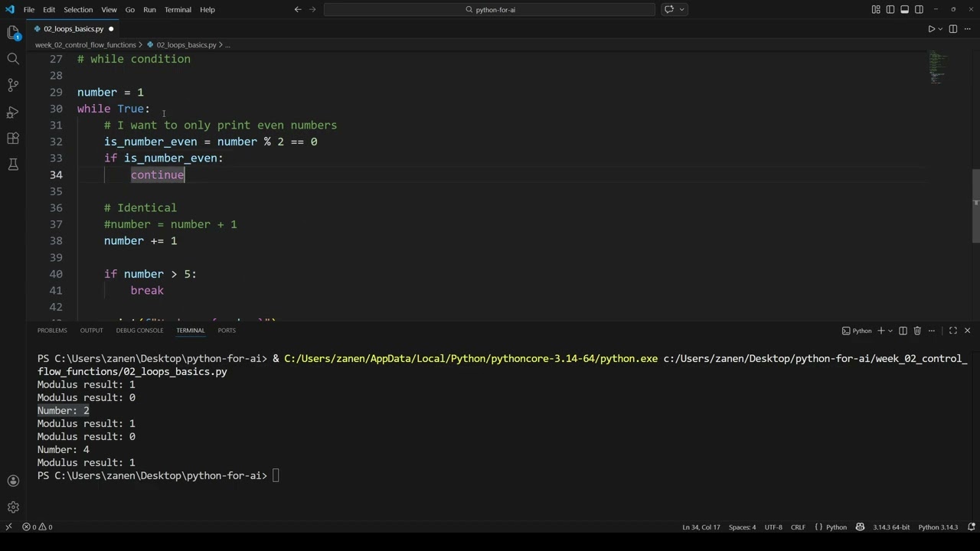
Task: Click Ln 34, Col 17 status
Action: tap(701, 527)
